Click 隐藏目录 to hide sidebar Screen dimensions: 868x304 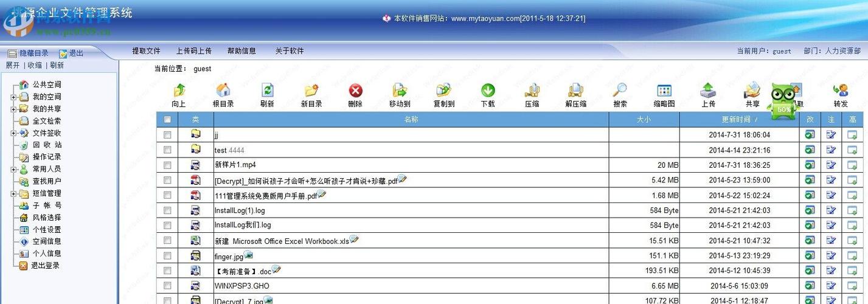point(28,54)
